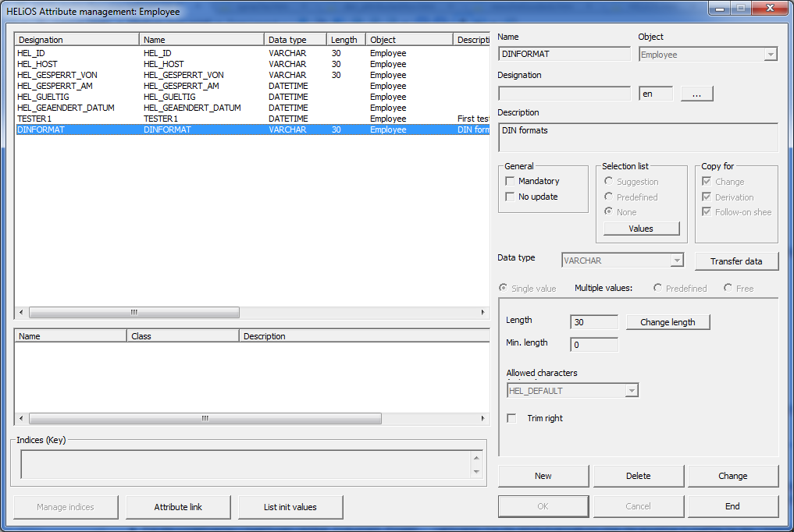794x532 pixels.
Task: Toggle the Trim right checkbox
Action: [512, 419]
